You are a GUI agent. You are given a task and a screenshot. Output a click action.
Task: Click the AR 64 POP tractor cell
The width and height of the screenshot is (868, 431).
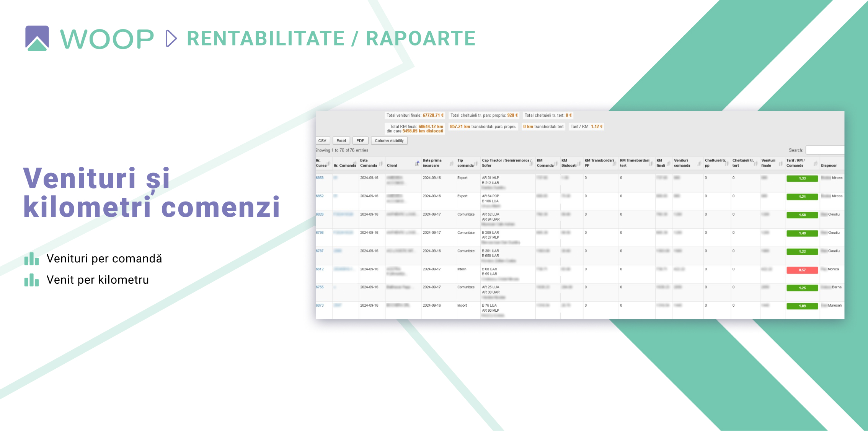490,196
